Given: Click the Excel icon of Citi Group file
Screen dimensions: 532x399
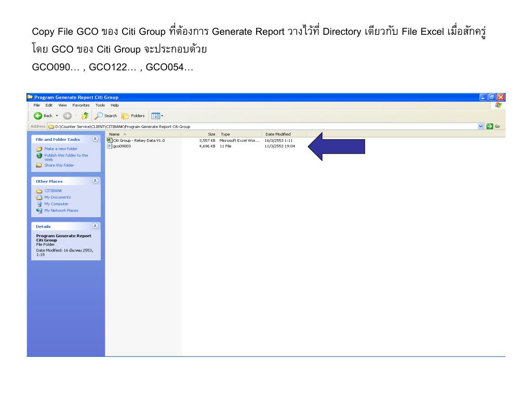Looking at the screenshot, I should (x=109, y=140).
